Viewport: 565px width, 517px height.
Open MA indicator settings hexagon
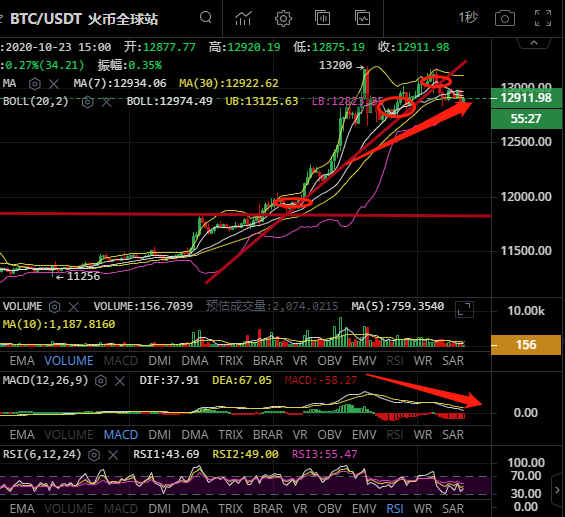coord(35,84)
